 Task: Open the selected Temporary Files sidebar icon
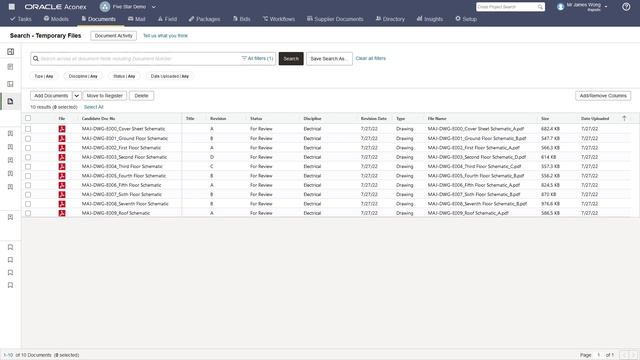point(11,101)
